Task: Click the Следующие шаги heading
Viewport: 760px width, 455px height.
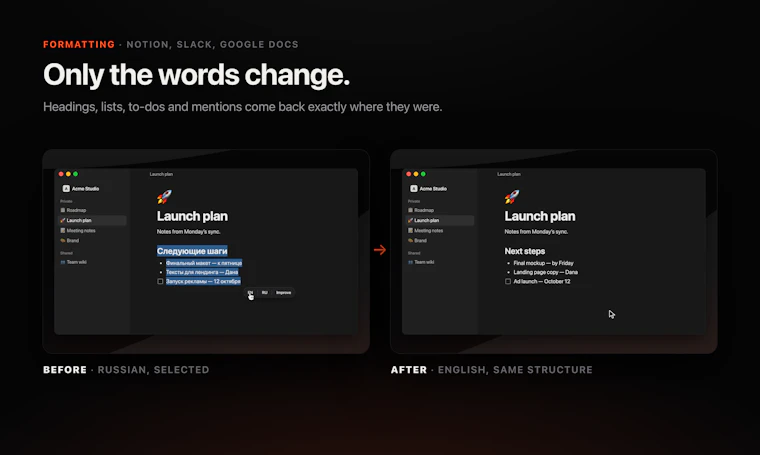Action: click(192, 251)
